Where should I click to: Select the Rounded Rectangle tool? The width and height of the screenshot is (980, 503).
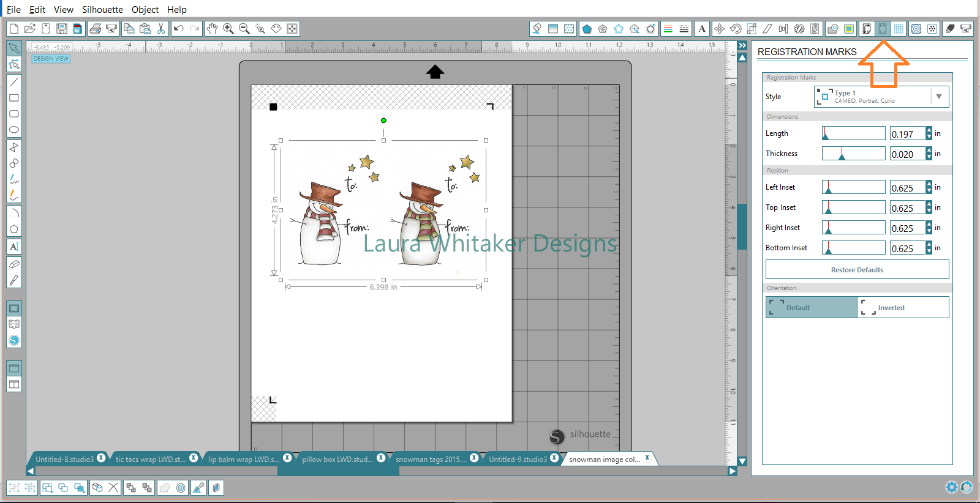click(14, 114)
